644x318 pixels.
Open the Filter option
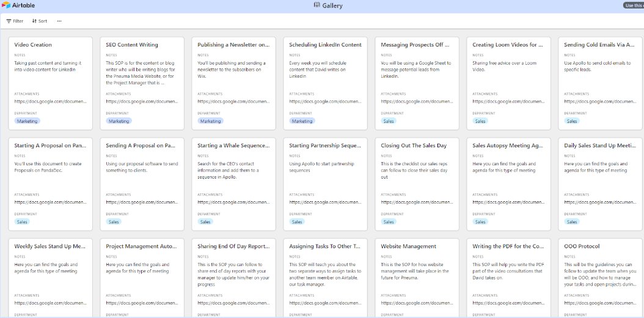[x=15, y=21]
